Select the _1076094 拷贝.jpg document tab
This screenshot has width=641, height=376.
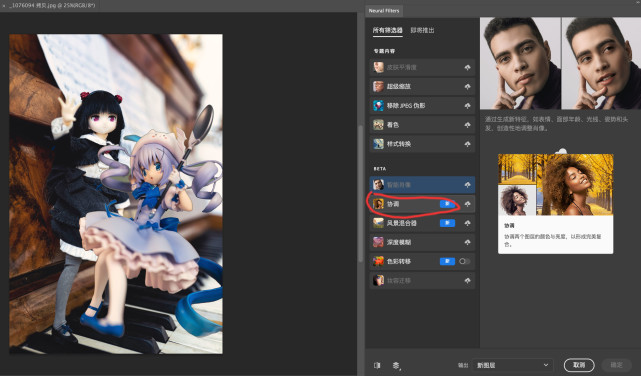(x=52, y=5)
